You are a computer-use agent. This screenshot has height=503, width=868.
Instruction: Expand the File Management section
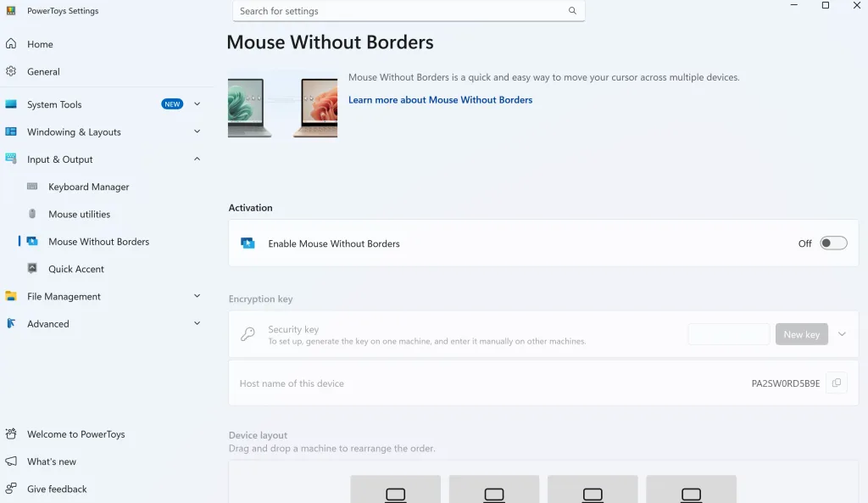197,296
